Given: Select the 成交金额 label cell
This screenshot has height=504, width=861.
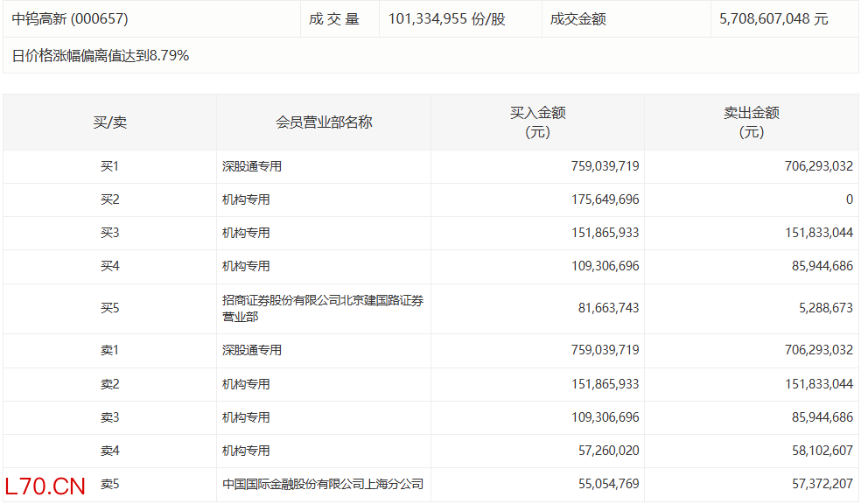Looking at the screenshot, I should click(x=577, y=18).
